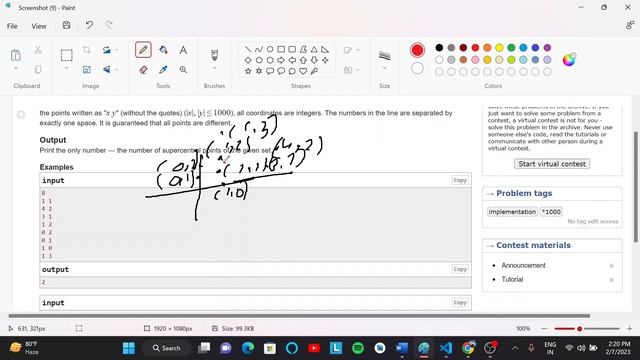The image size is (640, 360).
Task: Expand the Rotate dropdown arrow
Action: click(x=117, y=50)
